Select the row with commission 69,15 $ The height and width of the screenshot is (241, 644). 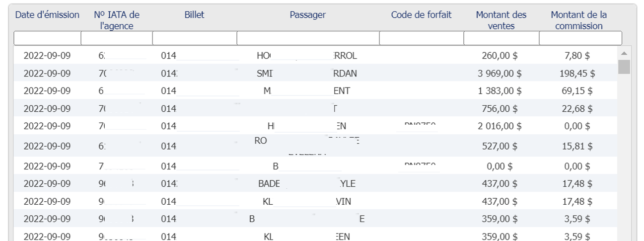(316, 90)
